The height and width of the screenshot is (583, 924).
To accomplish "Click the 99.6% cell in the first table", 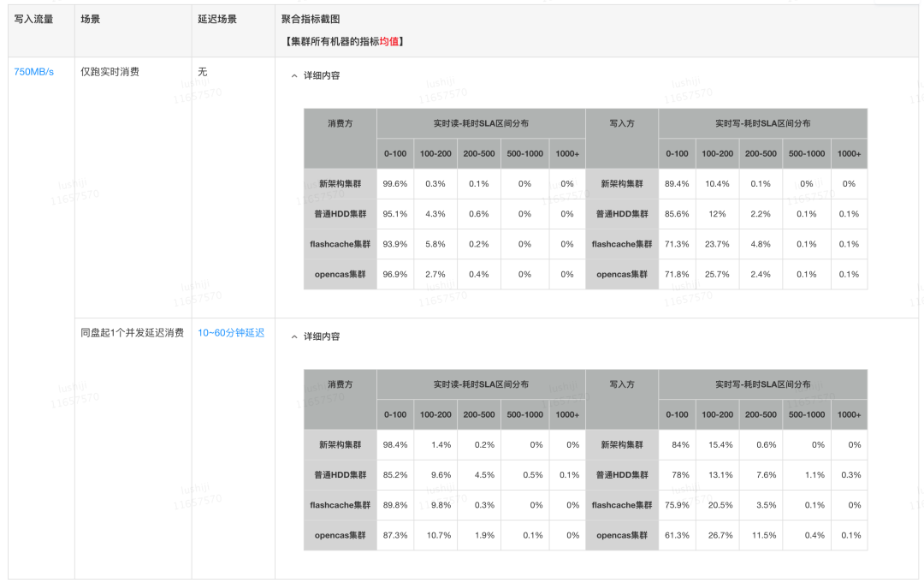I will click(x=394, y=184).
